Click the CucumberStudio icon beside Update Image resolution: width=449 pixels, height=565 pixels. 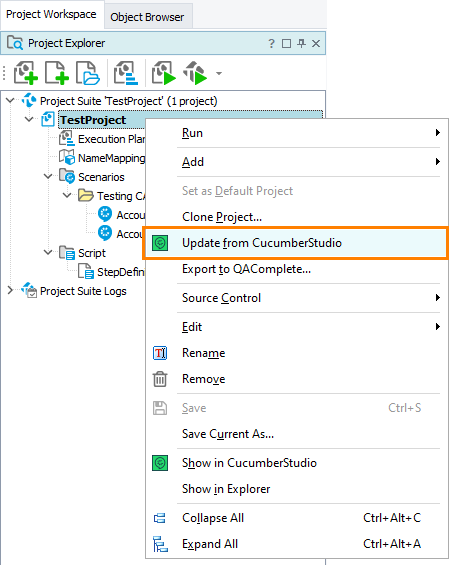pos(160,243)
